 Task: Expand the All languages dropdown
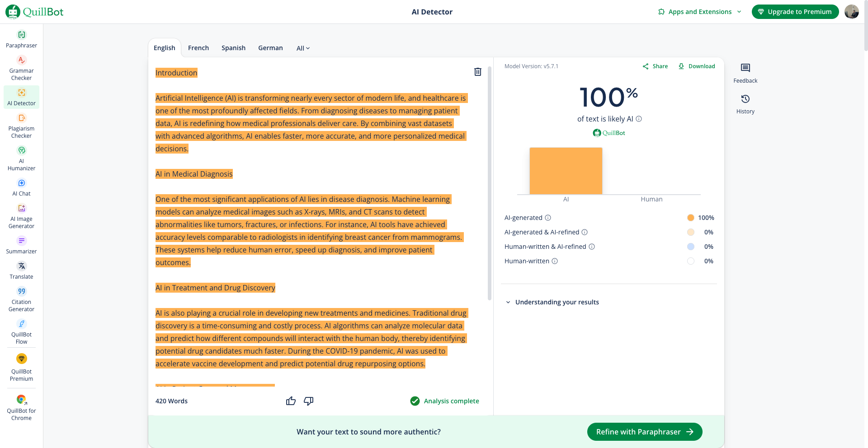click(x=303, y=48)
